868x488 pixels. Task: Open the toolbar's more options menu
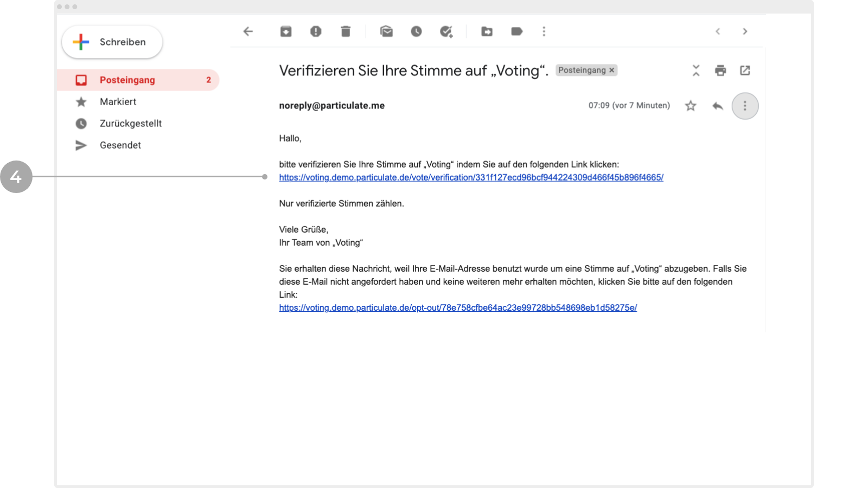[544, 31]
